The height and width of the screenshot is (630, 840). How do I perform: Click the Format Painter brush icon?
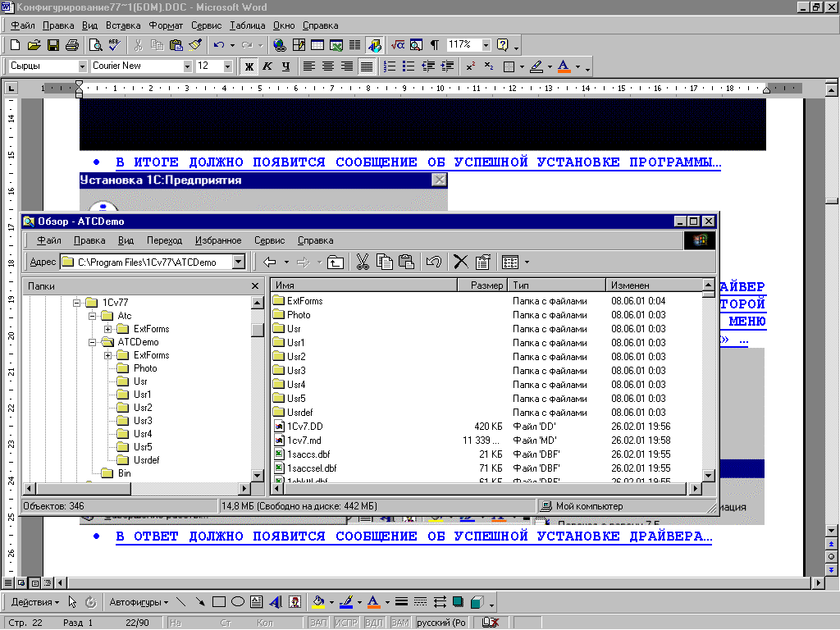pos(195,45)
